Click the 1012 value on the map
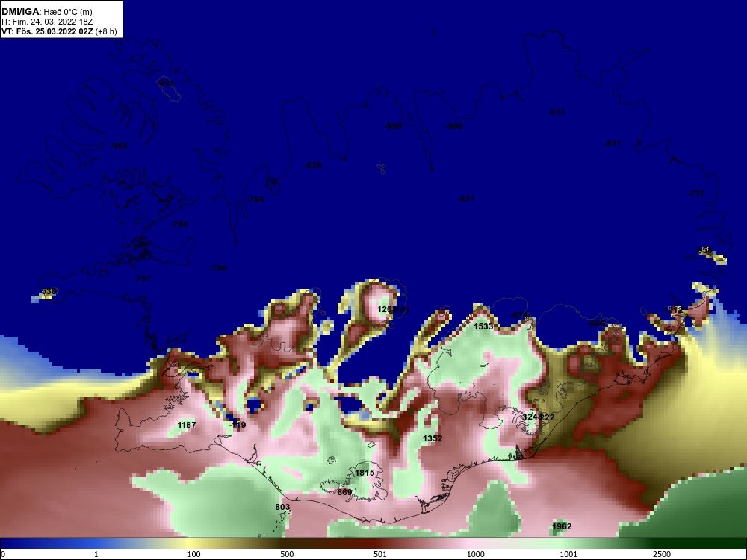Screen dimensions: 747x560 (673, 310)
